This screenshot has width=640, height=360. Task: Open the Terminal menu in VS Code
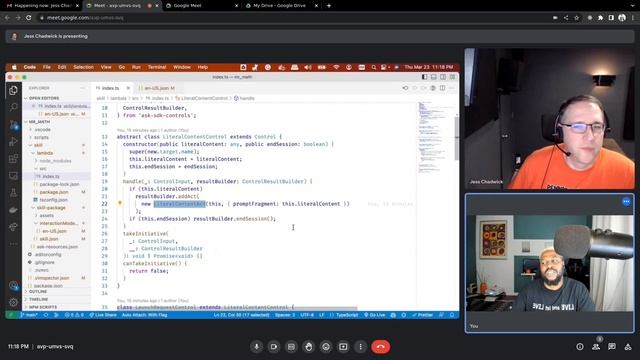[157, 67]
